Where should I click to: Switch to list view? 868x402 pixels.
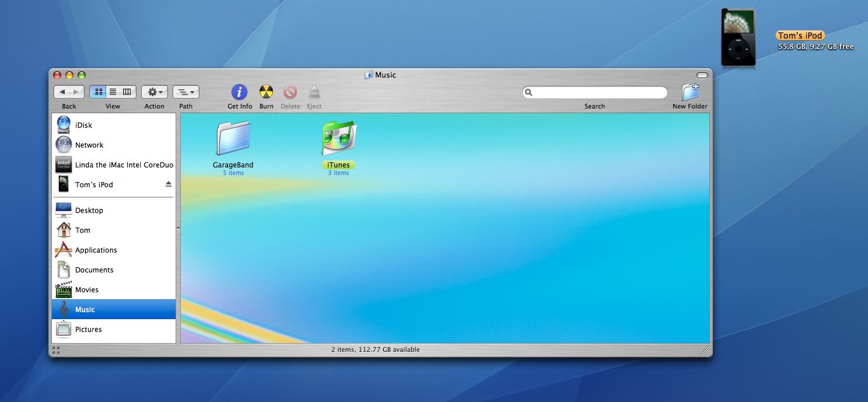tap(113, 92)
